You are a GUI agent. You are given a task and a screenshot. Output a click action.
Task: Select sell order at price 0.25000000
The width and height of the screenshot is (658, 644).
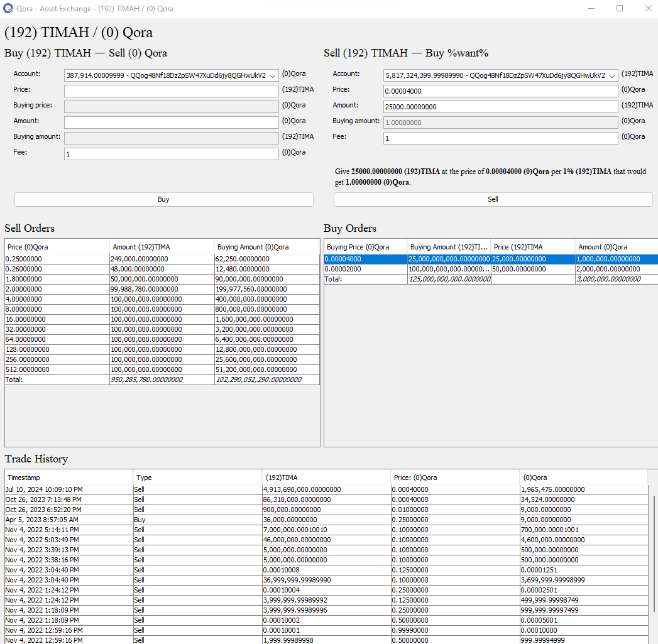point(162,259)
